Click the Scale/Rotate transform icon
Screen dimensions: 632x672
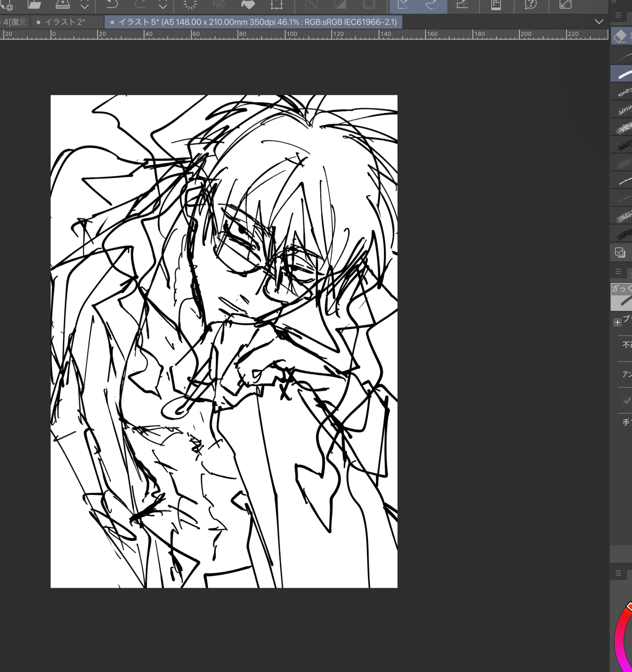(276, 4)
